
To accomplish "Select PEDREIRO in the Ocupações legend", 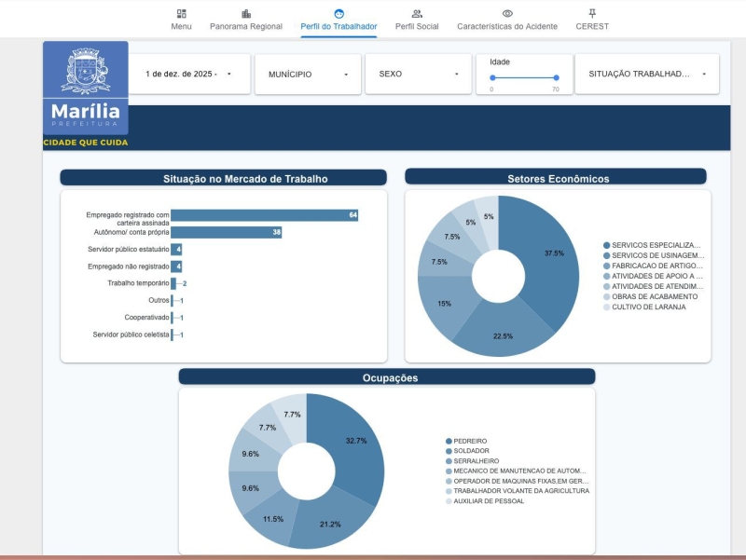I will [x=470, y=441].
